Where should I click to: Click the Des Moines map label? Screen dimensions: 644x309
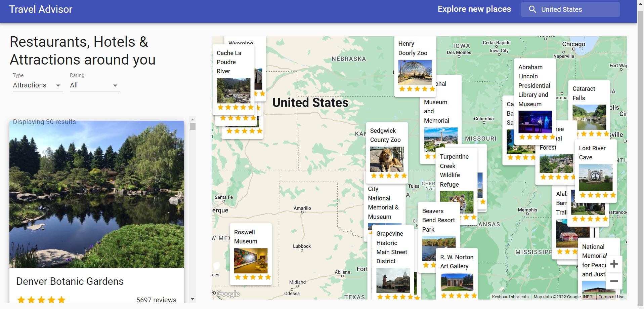pos(459,52)
